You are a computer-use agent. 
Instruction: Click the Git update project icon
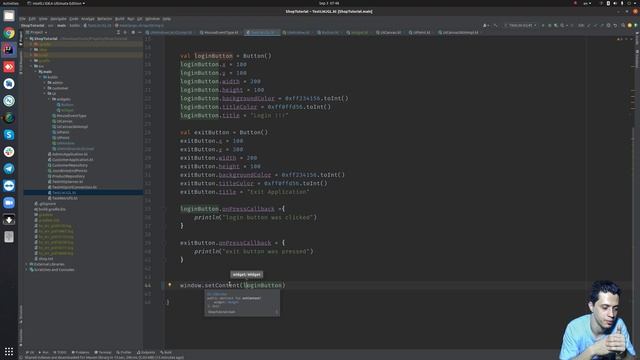coord(589,25)
